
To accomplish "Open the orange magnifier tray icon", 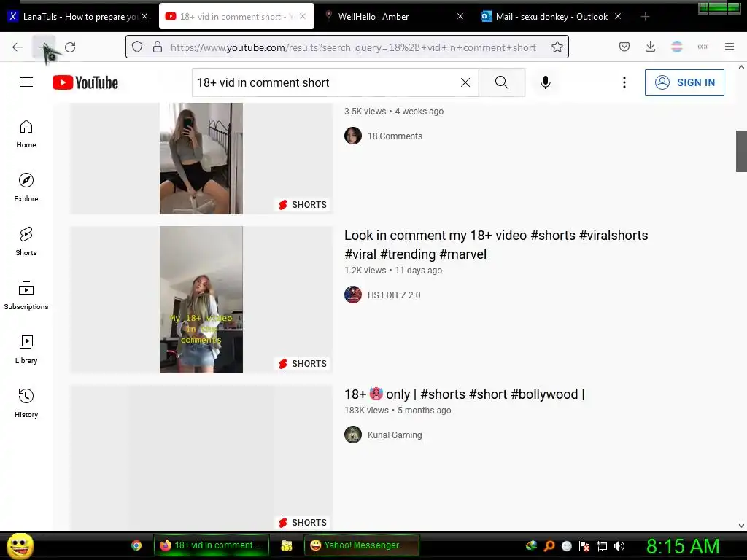I will (549, 545).
